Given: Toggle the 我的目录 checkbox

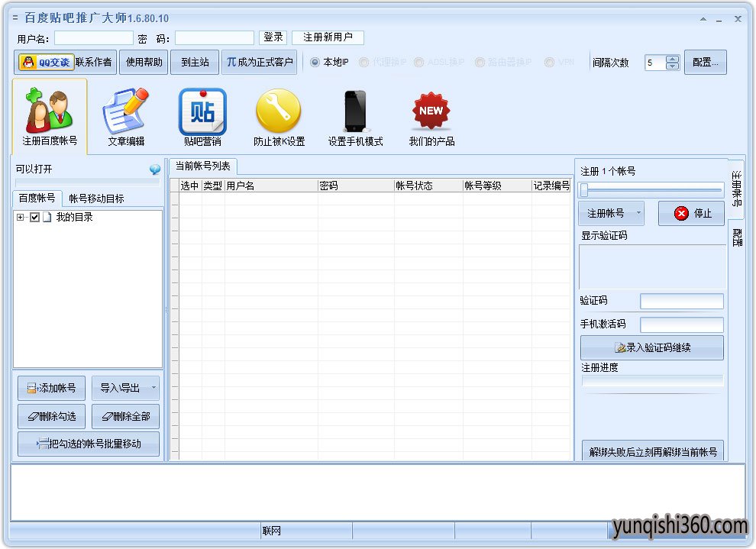Looking at the screenshot, I should [34, 218].
